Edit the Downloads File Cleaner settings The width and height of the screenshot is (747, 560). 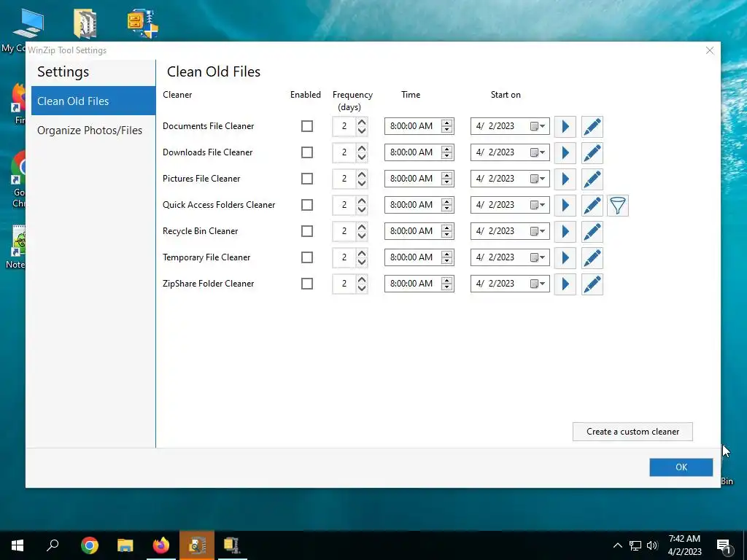point(592,153)
